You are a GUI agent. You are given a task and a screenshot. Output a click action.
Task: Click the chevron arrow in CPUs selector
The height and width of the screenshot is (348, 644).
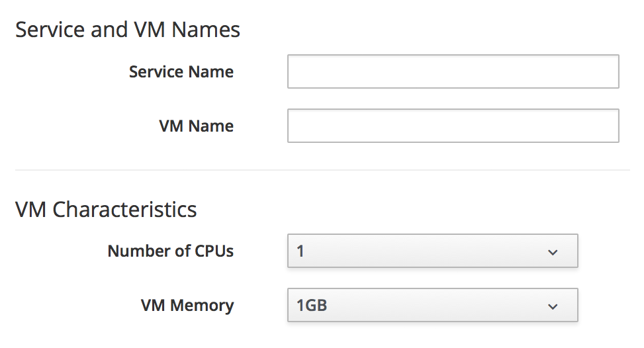click(x=553, y=252)
